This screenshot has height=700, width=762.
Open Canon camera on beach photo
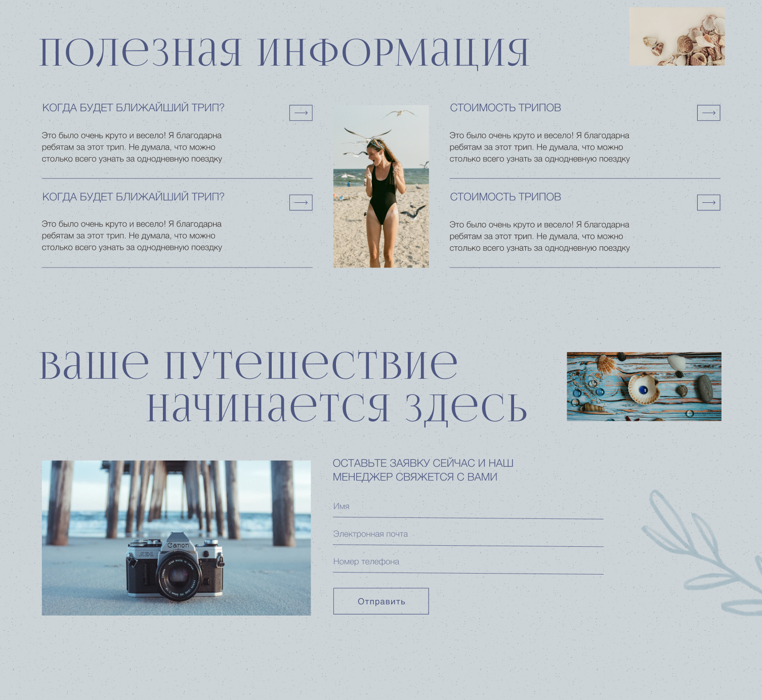coord(176,538)
